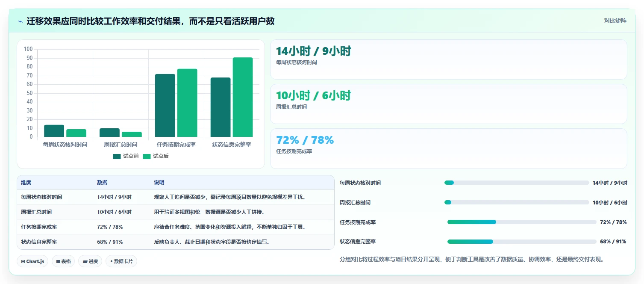
Task: Open the 14小时 / 9小时 data card
Action: coord(449,59)
